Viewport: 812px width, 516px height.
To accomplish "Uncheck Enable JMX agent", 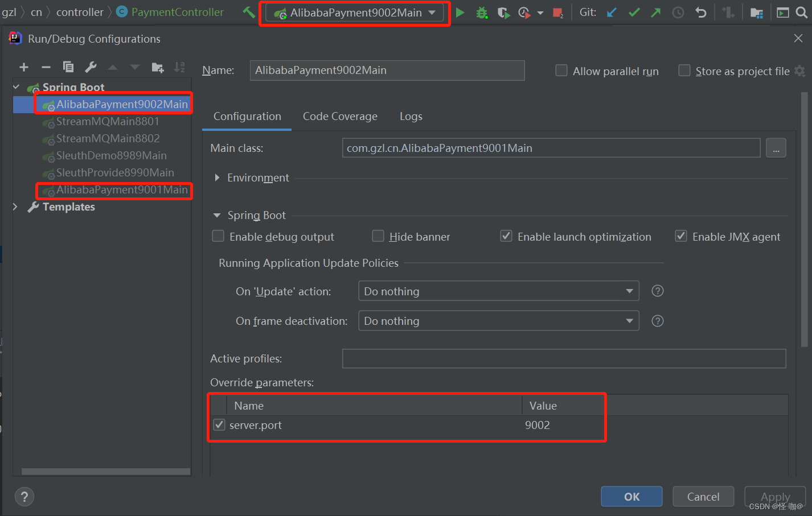I will pos(681,236).
